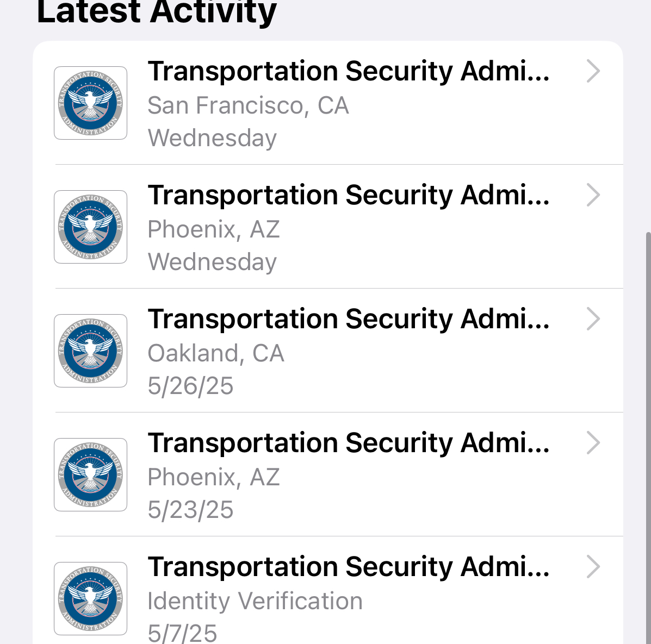Tap TSA seal icon for 5/23/25 Phoenix entry
This screenshot has height=644, width=651.
point(90,475)
